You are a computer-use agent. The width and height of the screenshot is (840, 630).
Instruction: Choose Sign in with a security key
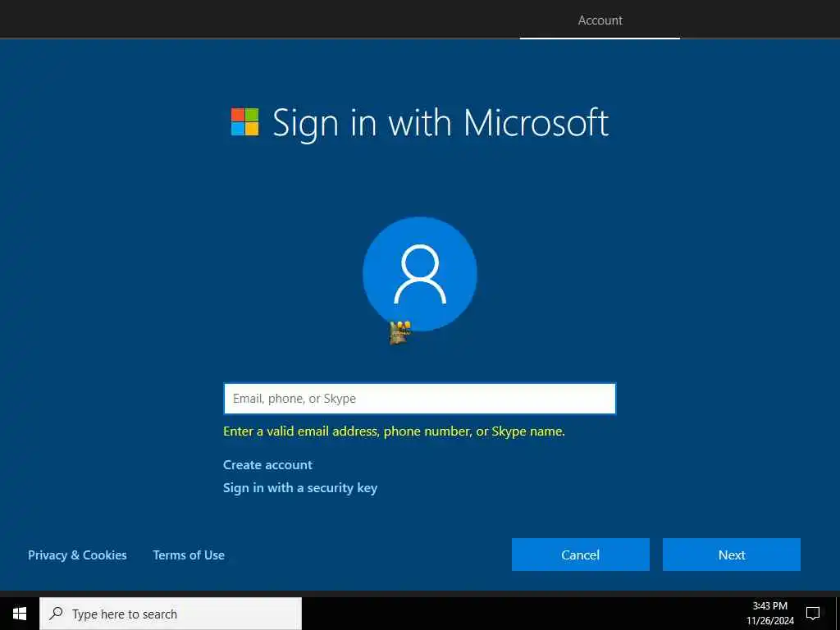click(300, 488)
